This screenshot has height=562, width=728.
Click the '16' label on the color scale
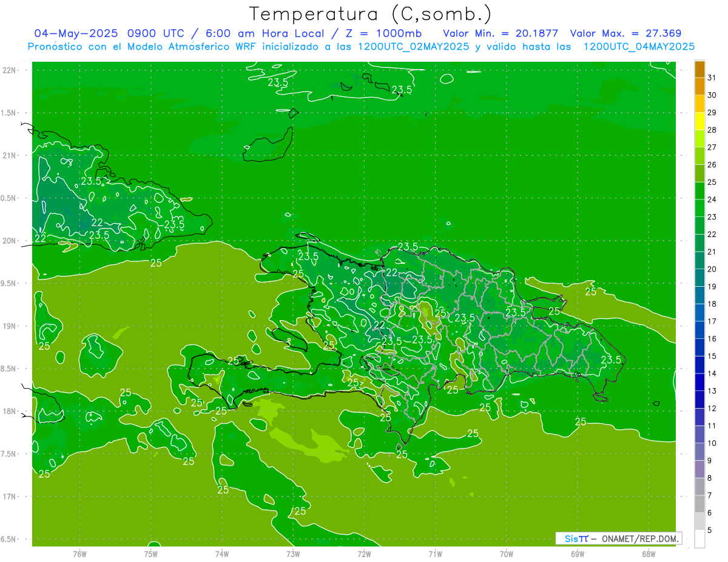tap(712, 339)
